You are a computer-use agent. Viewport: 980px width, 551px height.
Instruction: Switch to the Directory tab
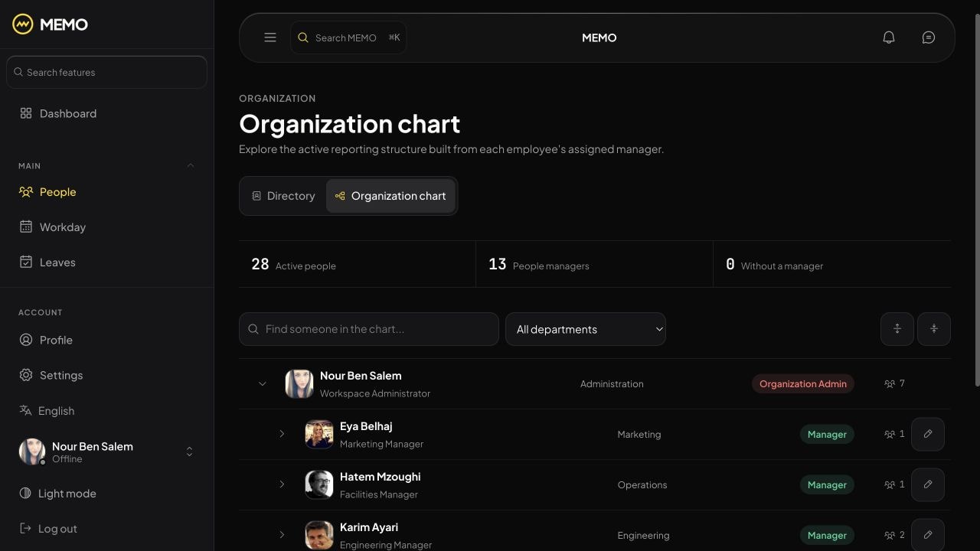pyautogui.click(x=283, y=196)
